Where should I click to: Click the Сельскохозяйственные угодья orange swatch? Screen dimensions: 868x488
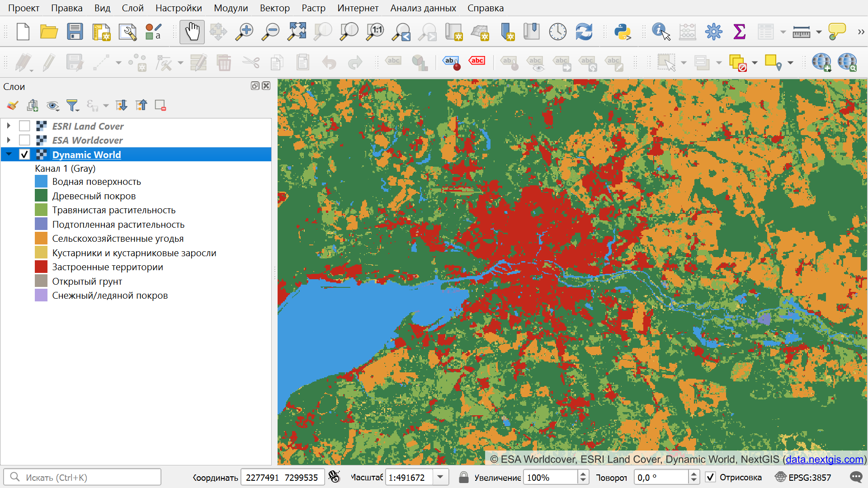click(x=41, y=239)
